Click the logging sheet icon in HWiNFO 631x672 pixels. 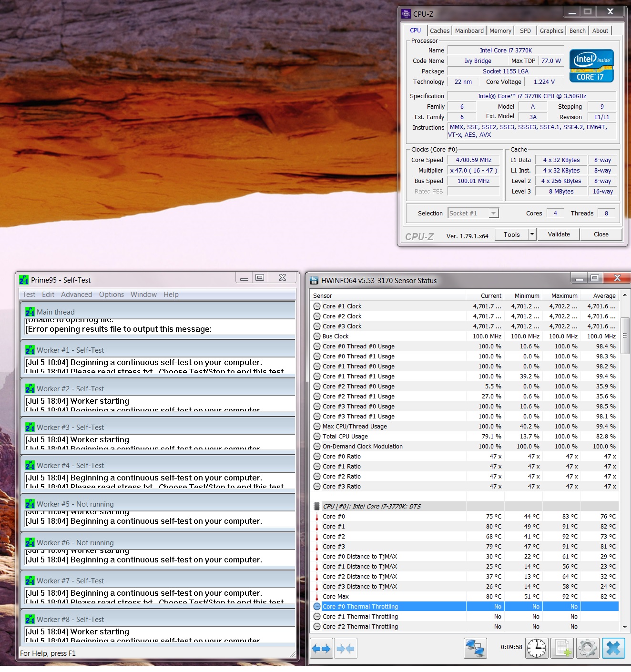562,648
